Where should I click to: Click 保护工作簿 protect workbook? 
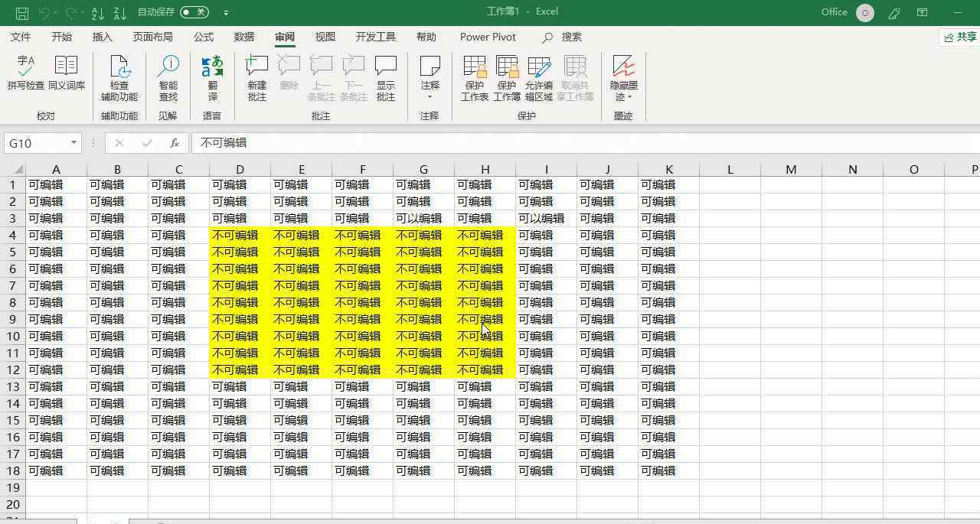(x=507, y=79)
